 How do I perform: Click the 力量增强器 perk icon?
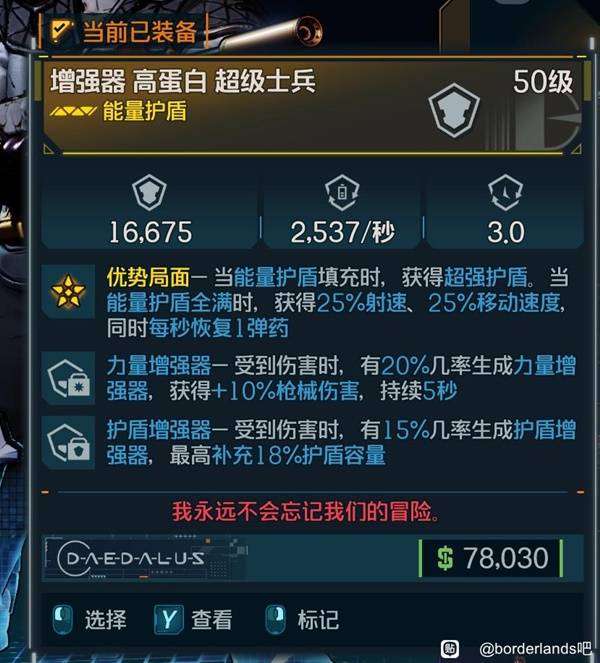[x=69, y=378]
